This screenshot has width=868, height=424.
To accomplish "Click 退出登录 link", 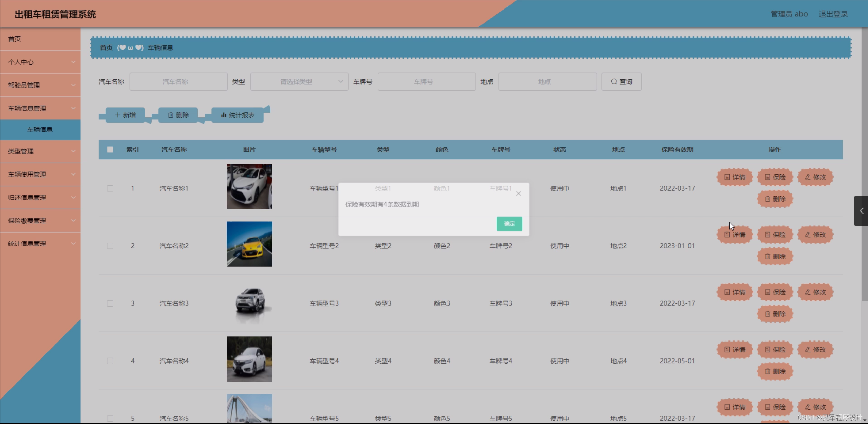I will point(833,14).
